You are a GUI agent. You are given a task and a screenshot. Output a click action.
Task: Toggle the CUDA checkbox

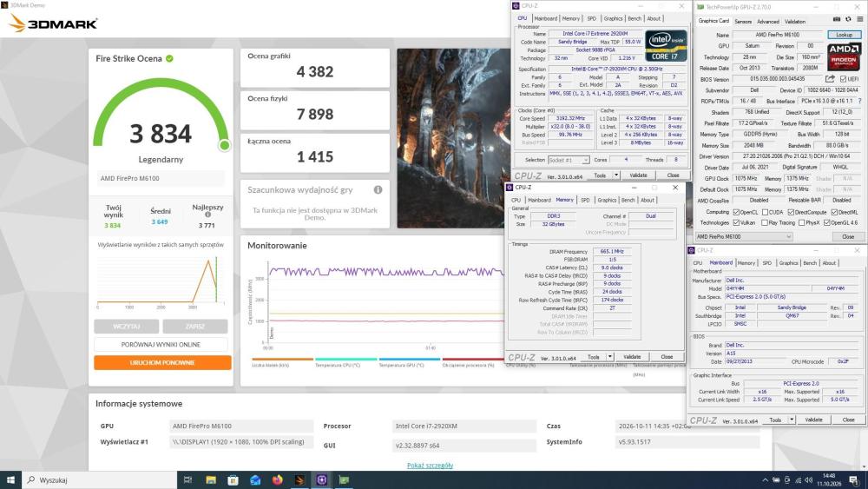point(765,212)
